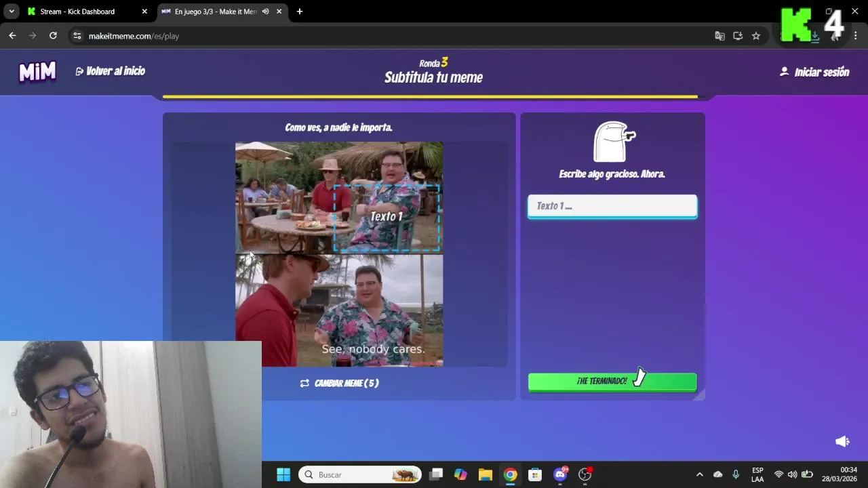Open the ESP LAA language switcher
The width and height of the screenshot is (868, 488).
[757, 474]
